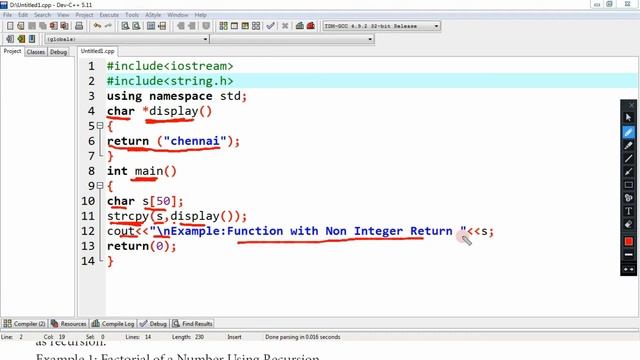640x360 pixels.
Task: Open the Tools menu
Action: tap(132, 15)
